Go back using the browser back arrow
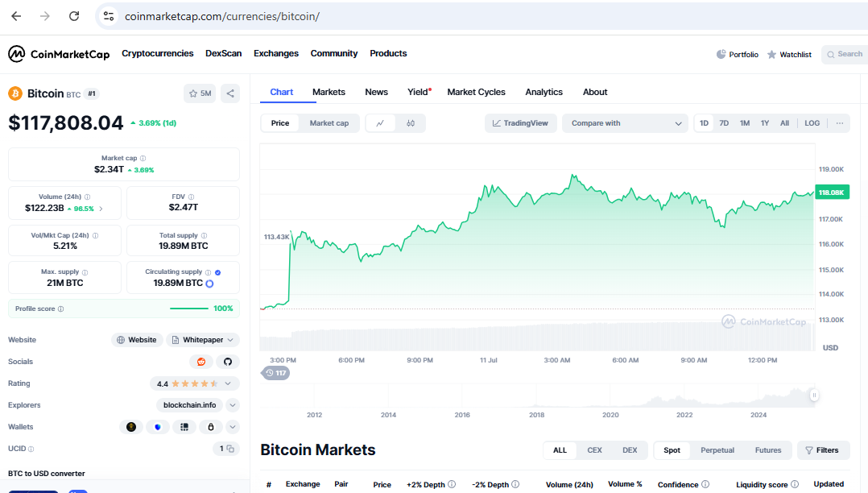Viewport: 868px width, 493px height. click(x=16, y=16)
